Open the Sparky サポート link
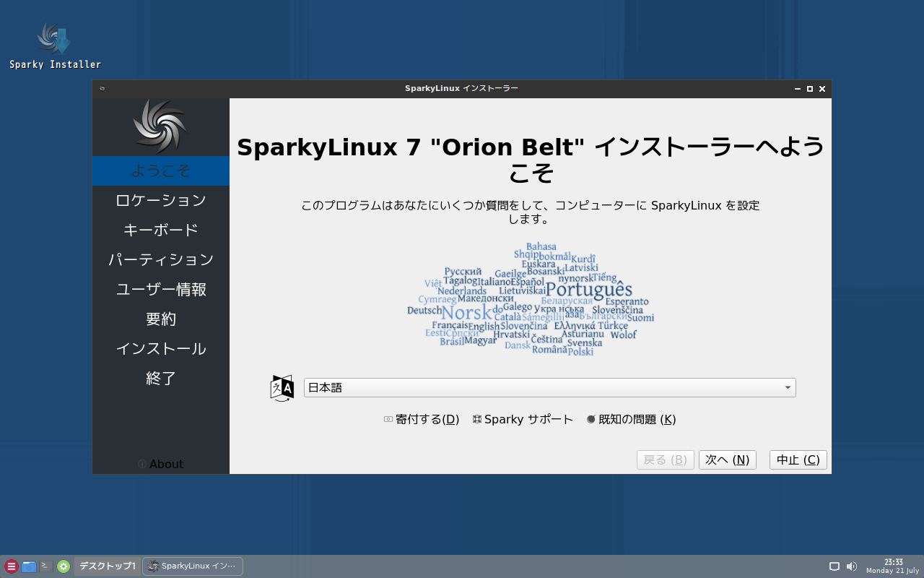This screenshot has height=578, width=924. point(523,420)
